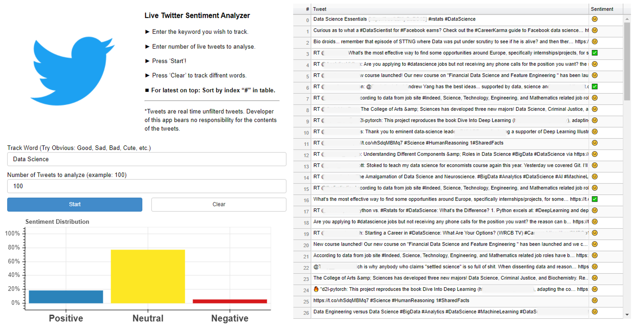The image size is (644, 330).
Task: Click the table scrollbar up arrow
Action: tap(627, 19)
